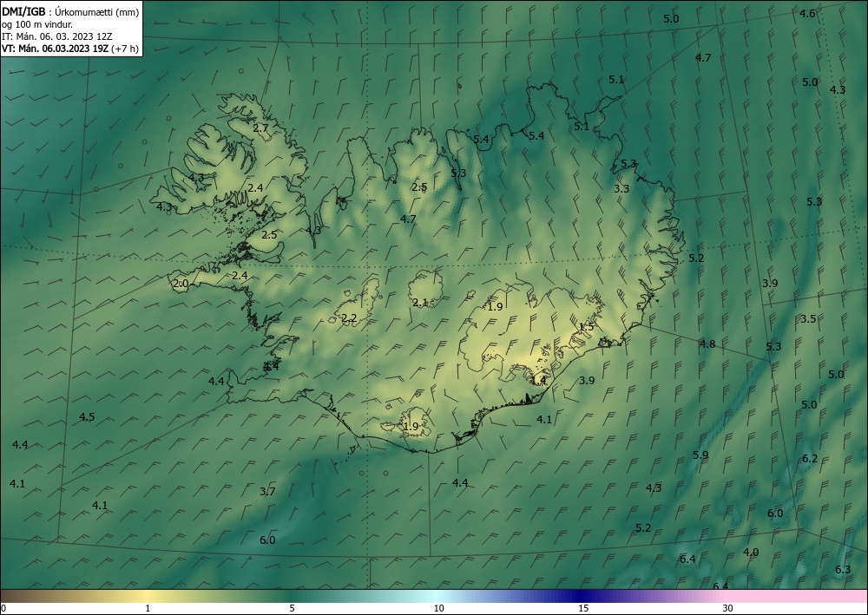Select the 4.7 value next to 2.5 inland north
Viewport: 868px width, 615px height.
(408, 219)
